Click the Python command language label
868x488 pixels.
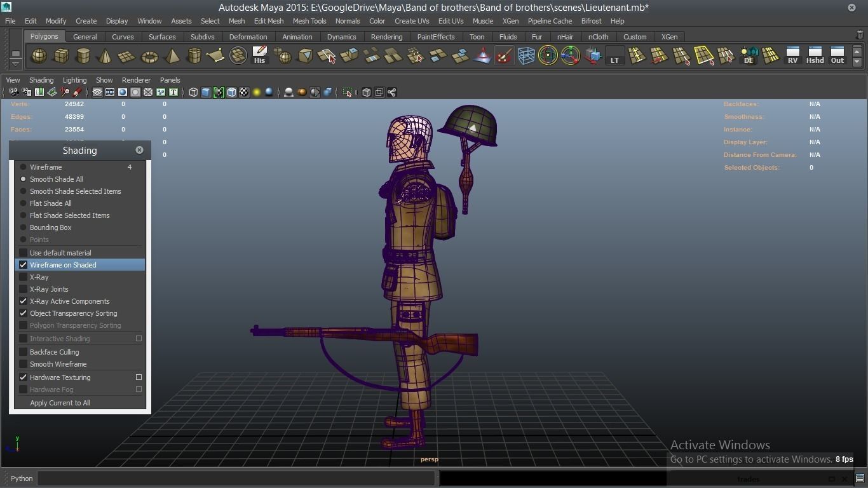(22, 478)
